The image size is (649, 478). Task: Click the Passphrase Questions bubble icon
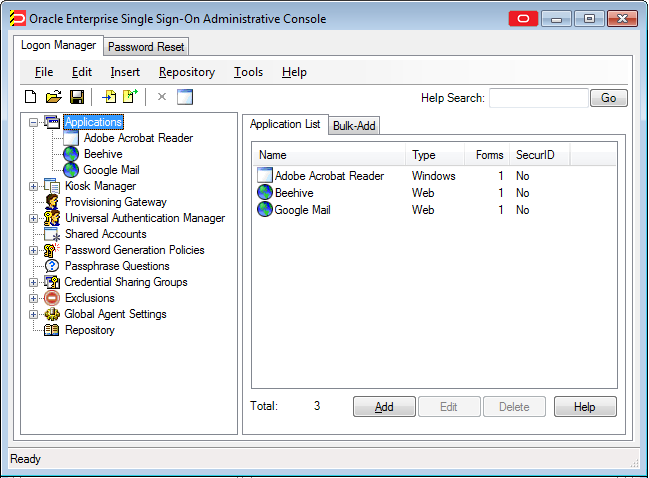pyautogui.click(x=52, y=266)
